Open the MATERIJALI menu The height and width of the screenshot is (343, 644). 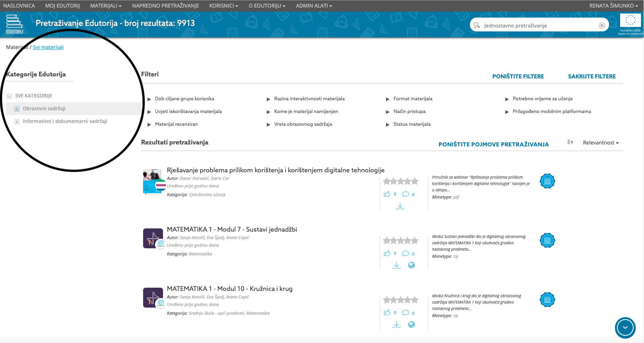(x=106, y=6)
